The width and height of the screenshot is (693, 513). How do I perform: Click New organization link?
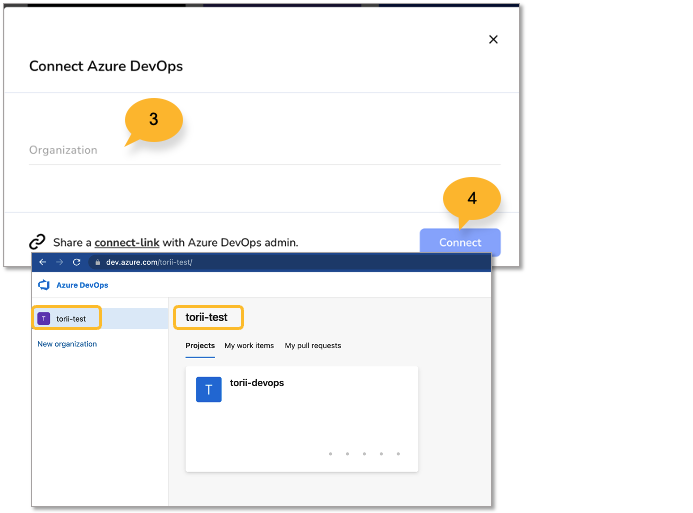[x=67, y=344]
